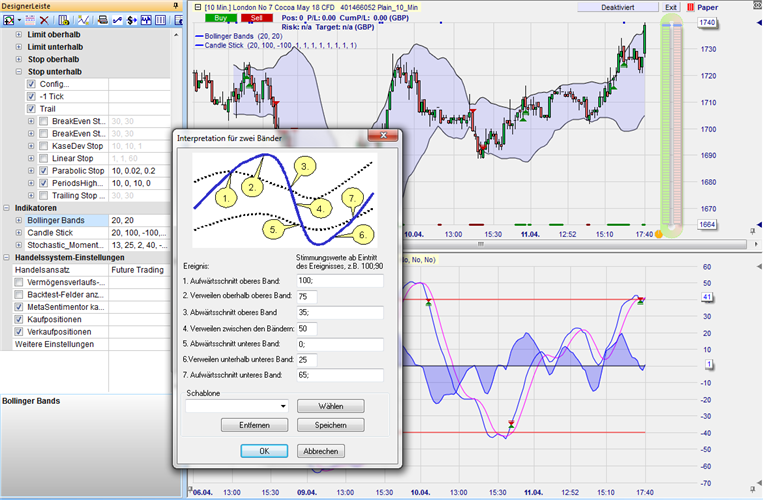Enable the Linear Stop checkbox

pyautogui.click(x=43, y=158)
